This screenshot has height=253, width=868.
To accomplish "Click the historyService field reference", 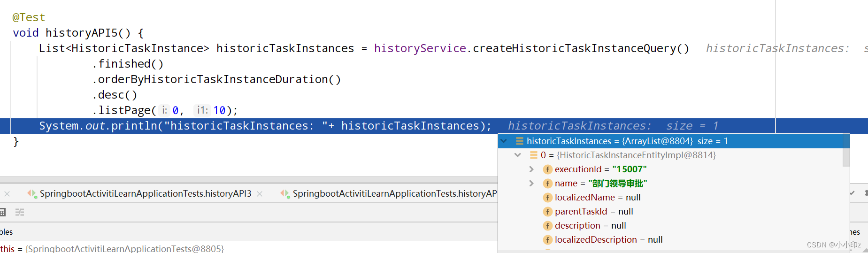I will click(420, 48).
